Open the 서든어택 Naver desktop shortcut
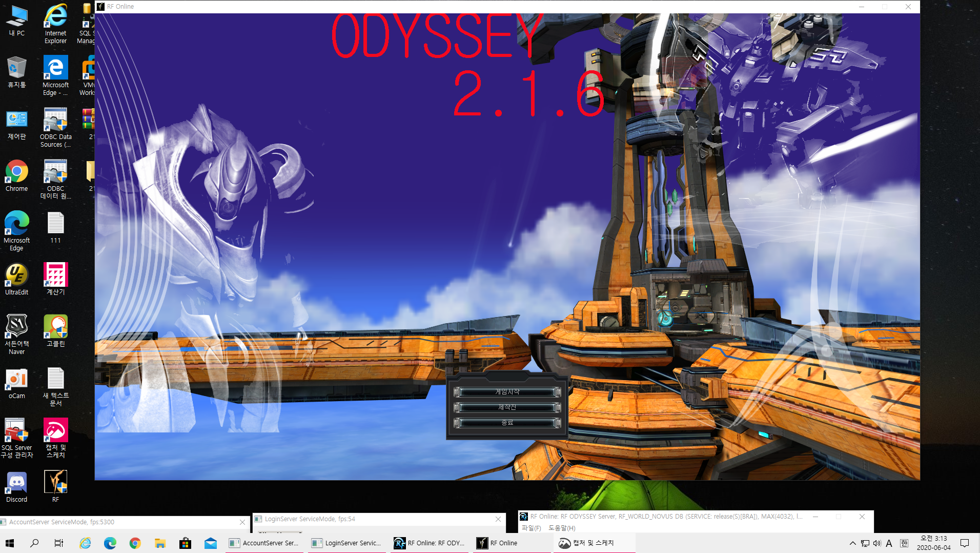 point(16,334)
